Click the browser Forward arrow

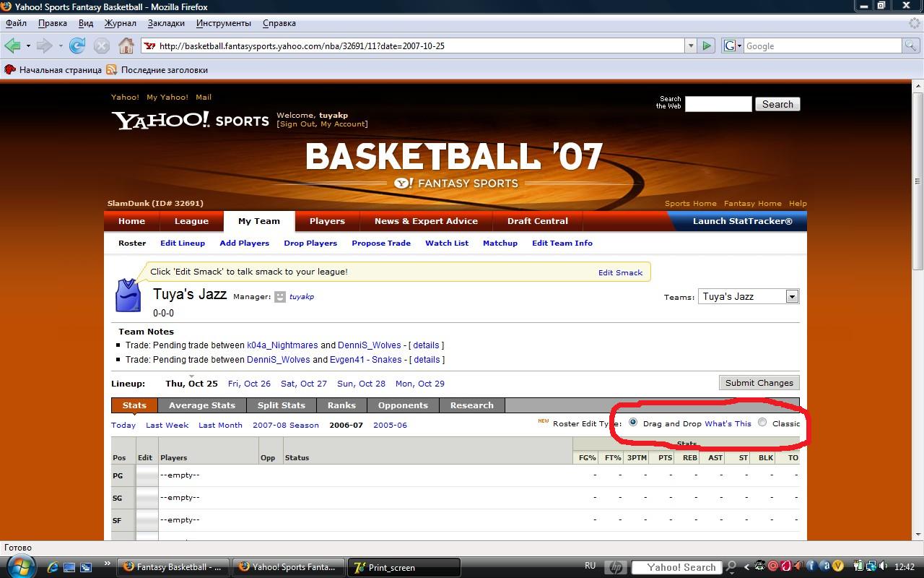[x=44, y=46]
